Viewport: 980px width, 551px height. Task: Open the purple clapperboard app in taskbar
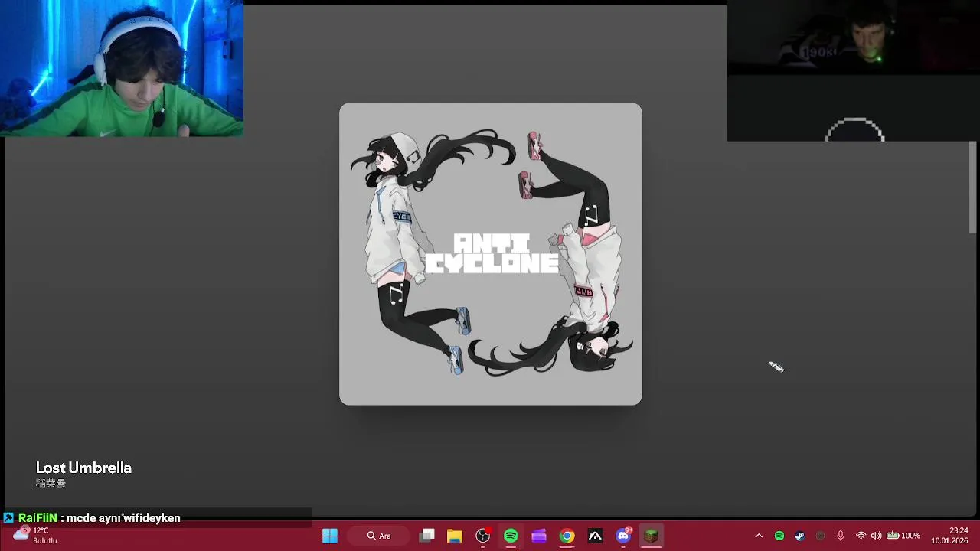click(x=539, y=536)
